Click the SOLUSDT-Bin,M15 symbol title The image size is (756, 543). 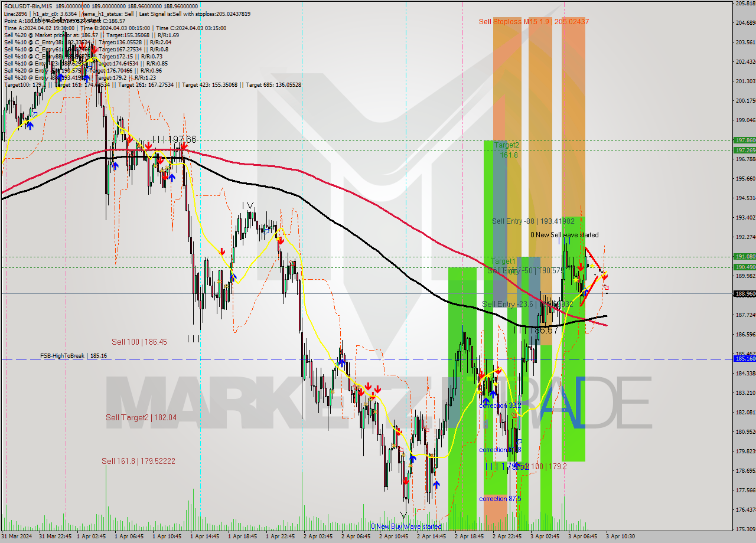[27, 6]
